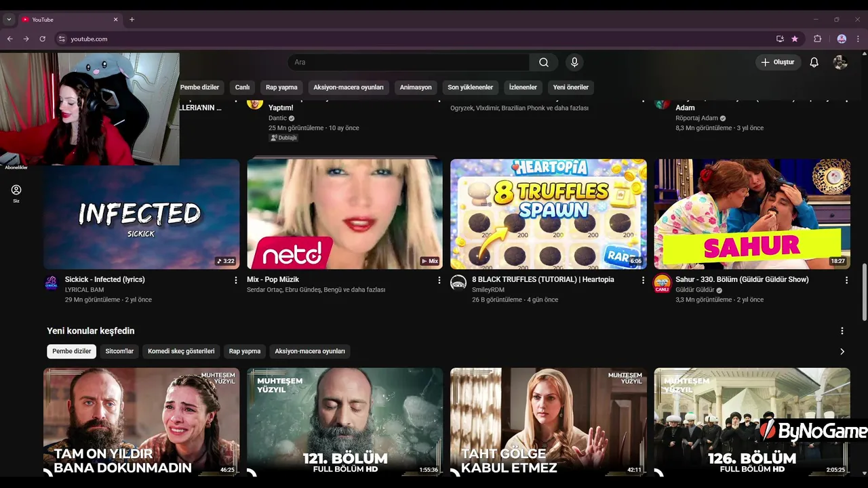Open the Siz sidebar icon
The height and width of the screenshot is (488, 868).
tap(16, 193)
